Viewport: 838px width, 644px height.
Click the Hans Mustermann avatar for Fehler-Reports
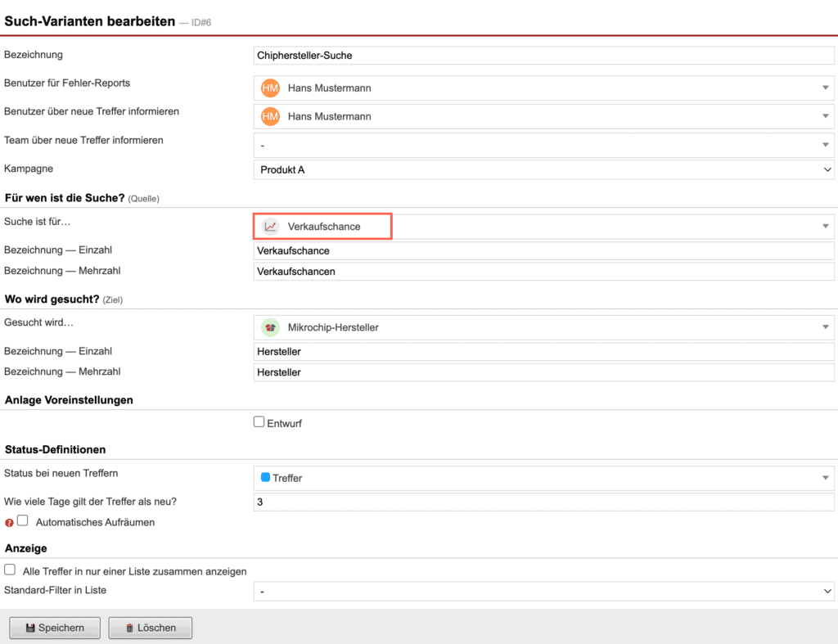click(x=269, y=88)
